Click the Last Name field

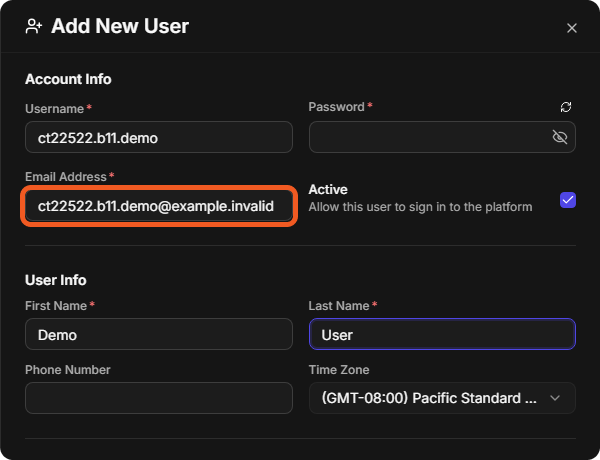coord(442,334)
